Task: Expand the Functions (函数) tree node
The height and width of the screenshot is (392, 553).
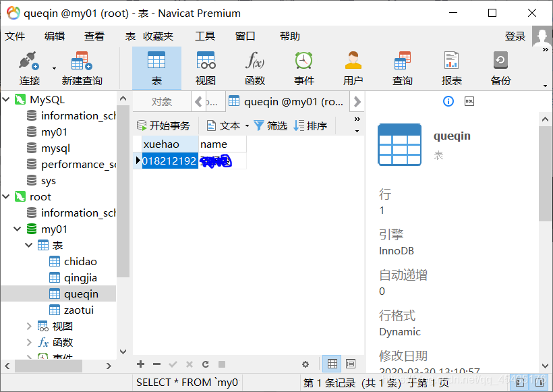Action: point(29,342)
